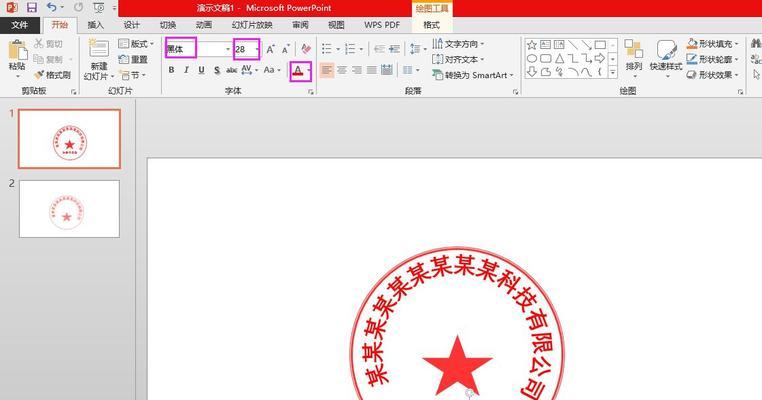This screenshot has height=400, width=762.
Task: Select the rectangle shape in gallery
Action: pyautogui.click(x=600, y=45)
